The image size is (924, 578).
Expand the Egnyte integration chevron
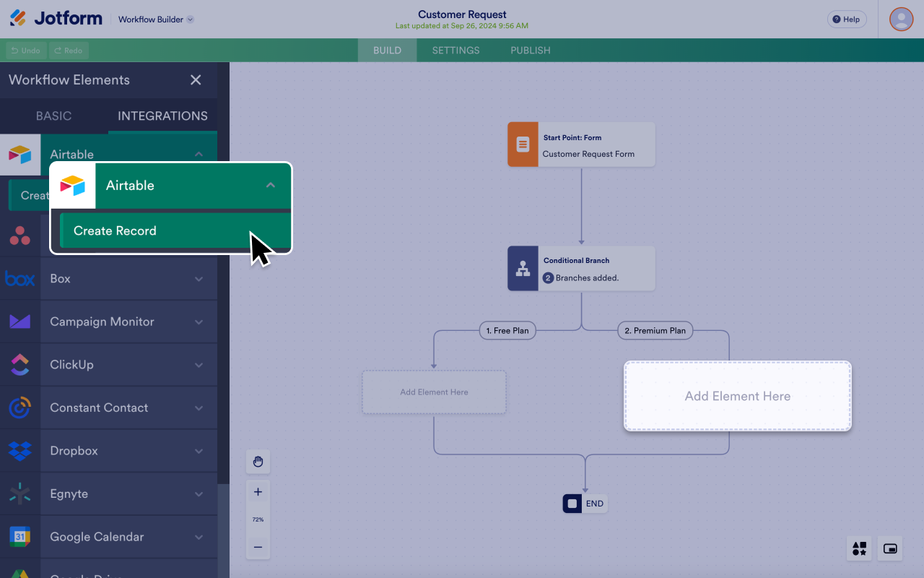tap(199, 493)
